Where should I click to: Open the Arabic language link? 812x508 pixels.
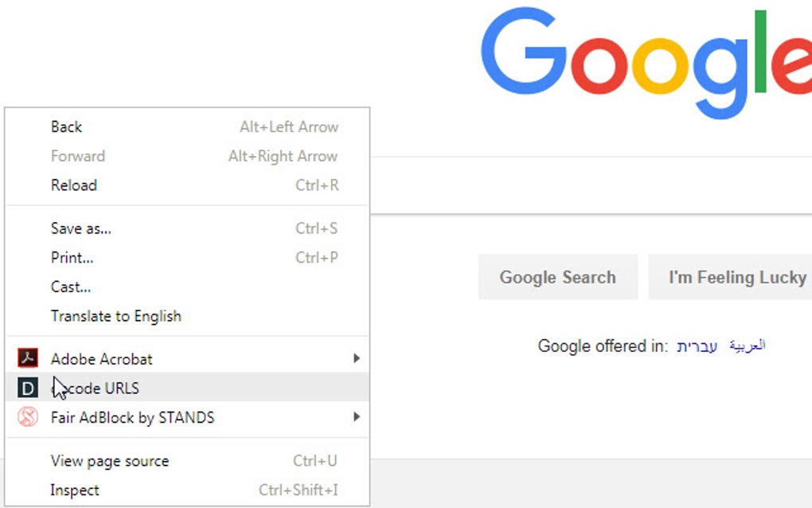(x=748, y=346)
